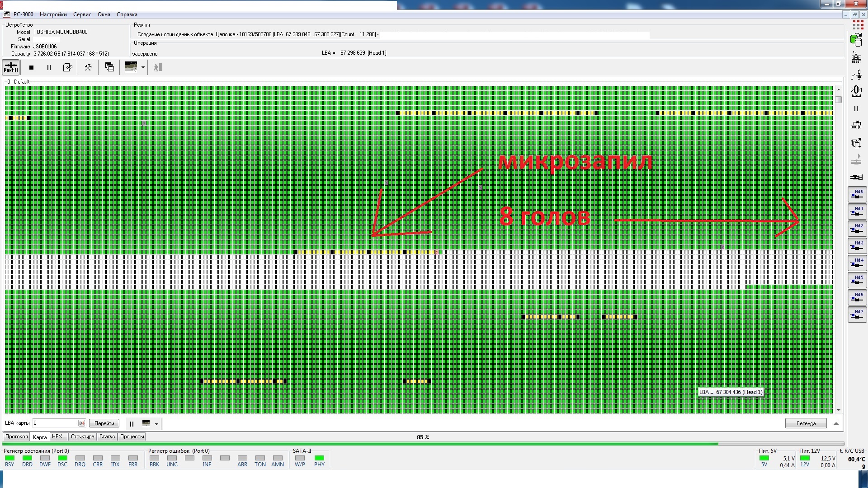Stop the current copy operation

pos(31,67)
